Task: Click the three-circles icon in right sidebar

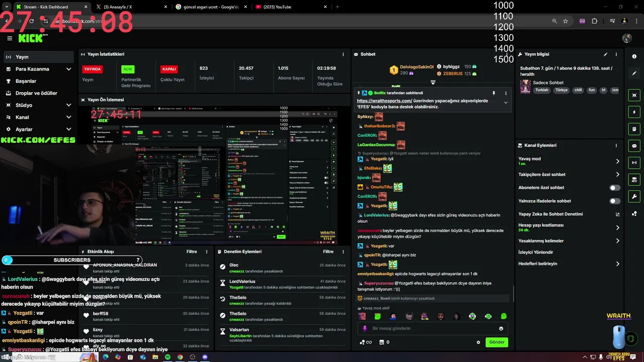Action: click(634, 214)
